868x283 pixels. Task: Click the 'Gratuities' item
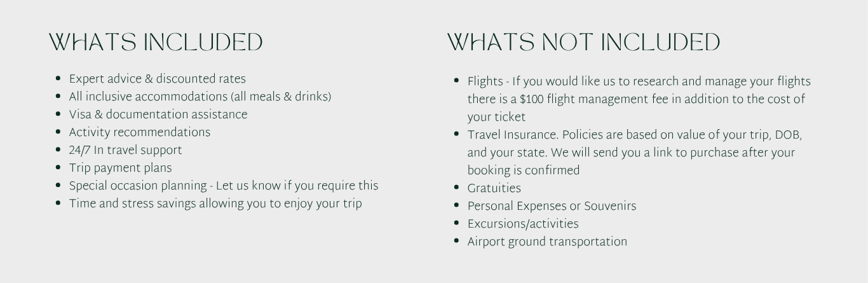click(x=494, y=188)
